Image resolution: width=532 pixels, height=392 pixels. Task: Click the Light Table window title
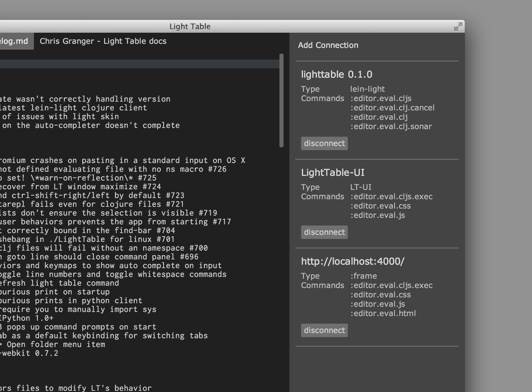tap(190, 27)
